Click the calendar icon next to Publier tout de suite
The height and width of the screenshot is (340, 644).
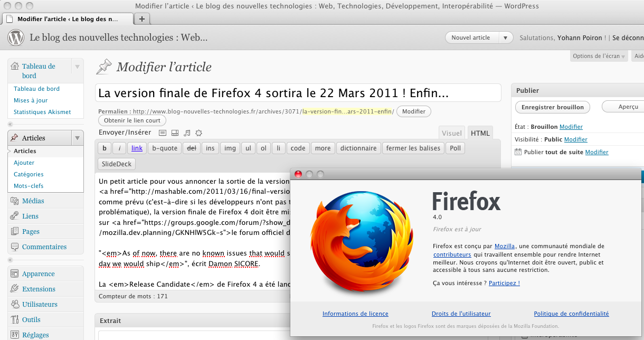tap(518, 152)
